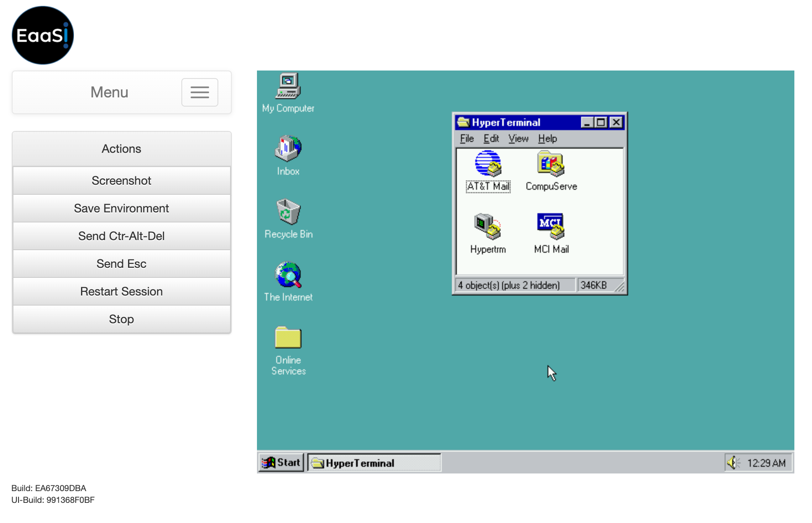Viewport: 812px width, 523px height.
Task: Open the Windows Start menu
Action: pos(281,463)
